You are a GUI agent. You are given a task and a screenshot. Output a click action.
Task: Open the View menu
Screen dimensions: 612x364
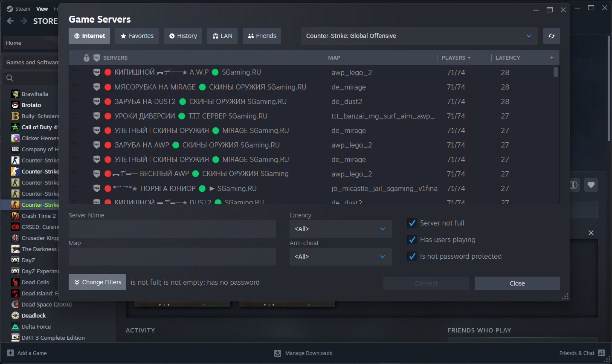click(42, 9)
